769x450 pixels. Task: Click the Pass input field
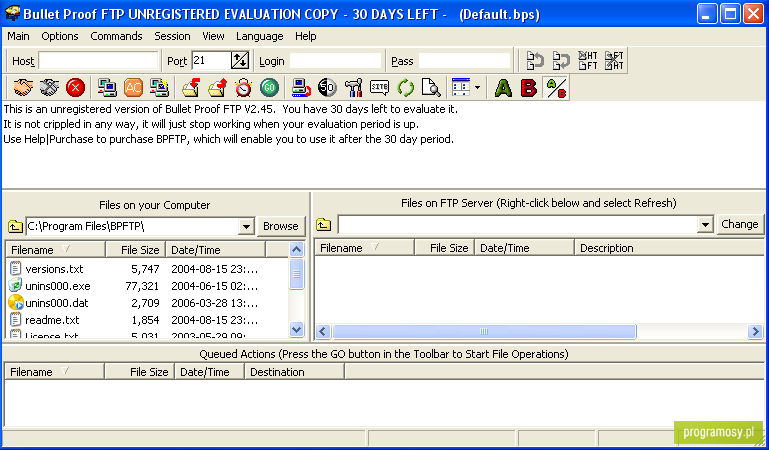(x=464, y=61)
